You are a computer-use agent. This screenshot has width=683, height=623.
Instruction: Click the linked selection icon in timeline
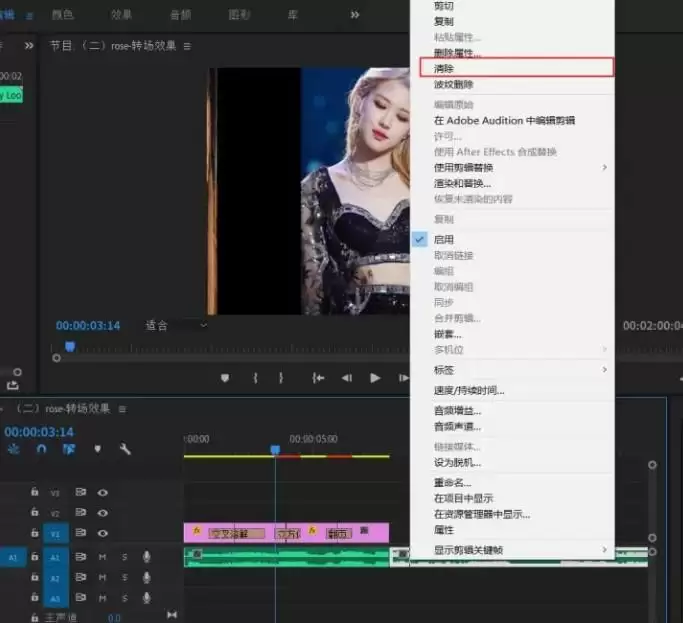pos(69,450)
